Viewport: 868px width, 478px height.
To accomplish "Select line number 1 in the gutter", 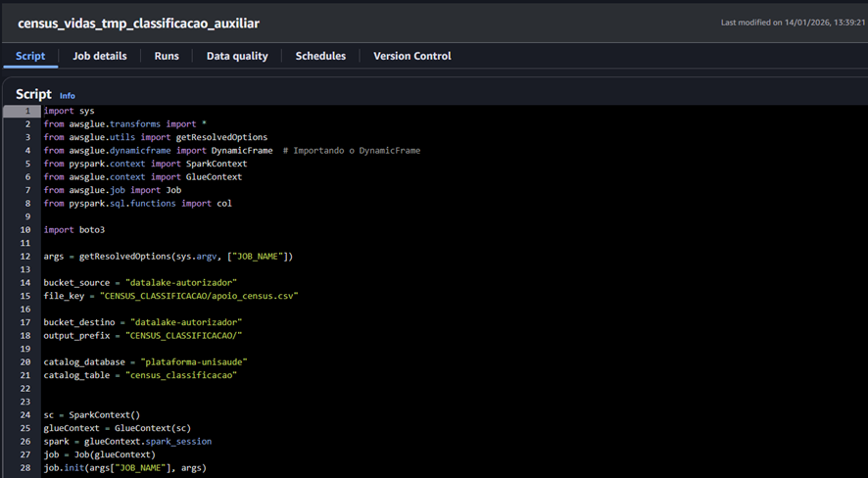I will click(x=27, y=112).
